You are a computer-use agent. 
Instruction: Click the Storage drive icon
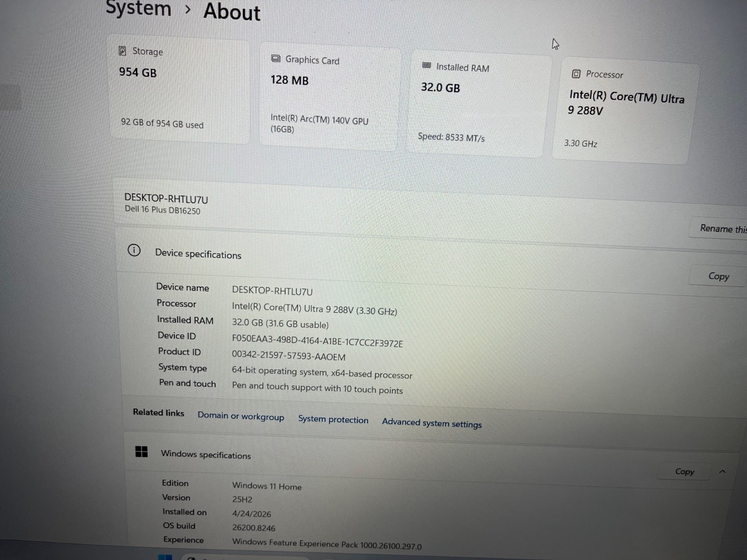pyautogui.click(x=122, y=50)
